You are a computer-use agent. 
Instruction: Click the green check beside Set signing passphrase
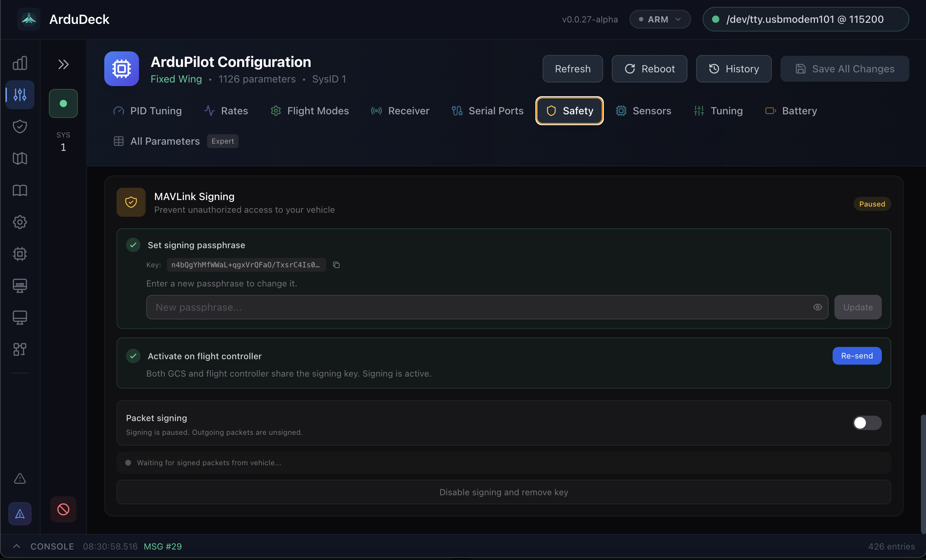133,245
